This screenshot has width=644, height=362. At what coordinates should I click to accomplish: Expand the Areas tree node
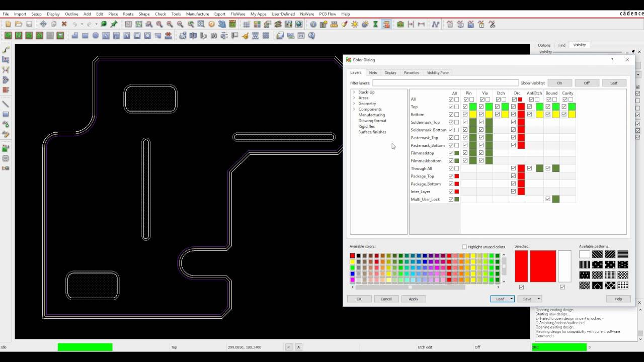[354, 98]
